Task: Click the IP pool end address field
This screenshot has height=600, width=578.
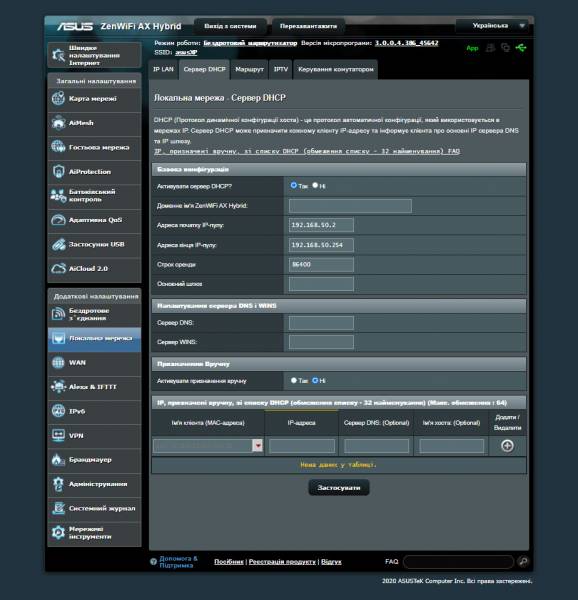Action: pos(321,245)
